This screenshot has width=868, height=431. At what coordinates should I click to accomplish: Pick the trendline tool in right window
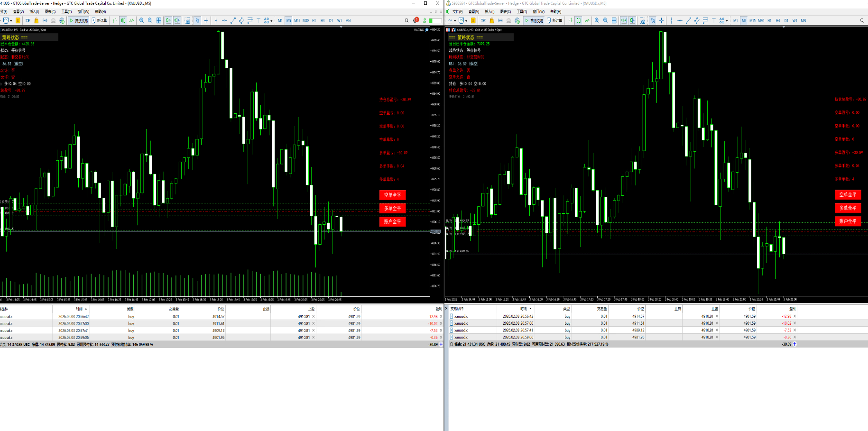pos(688,20)
